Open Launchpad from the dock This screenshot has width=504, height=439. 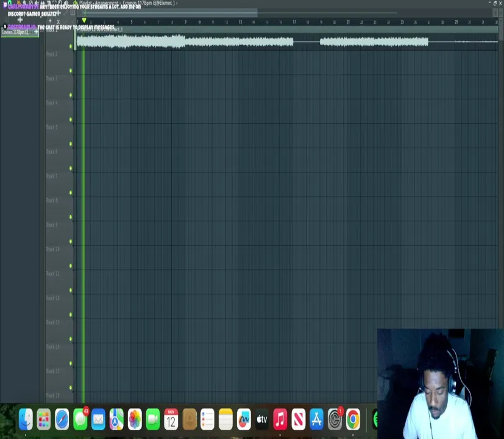(44, 419)
